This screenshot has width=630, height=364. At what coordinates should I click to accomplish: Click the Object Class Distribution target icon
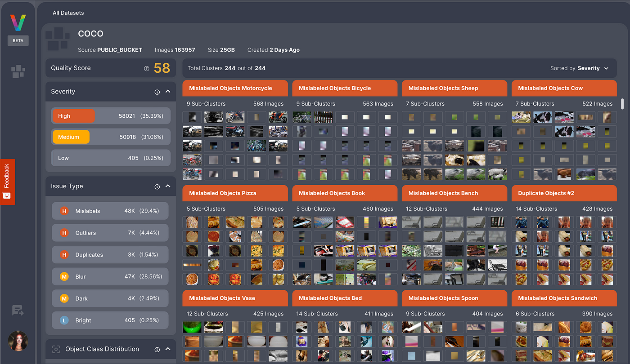click(56, 349)
